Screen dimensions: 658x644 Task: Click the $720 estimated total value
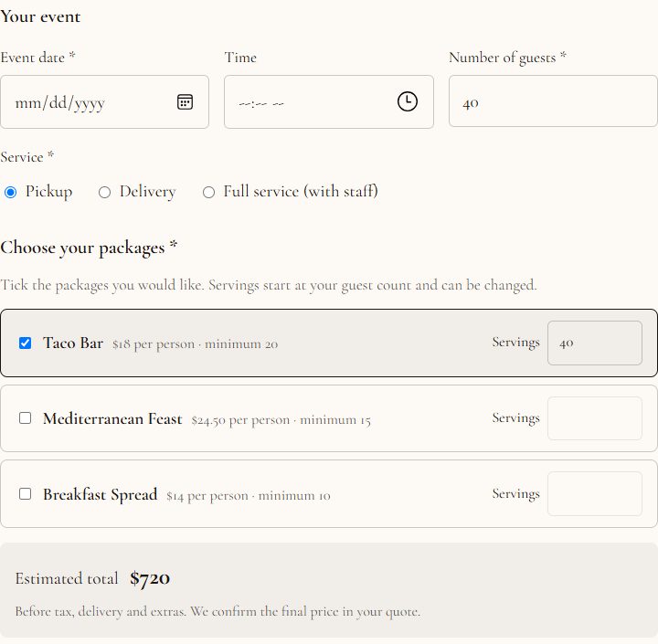coord(150,578)
